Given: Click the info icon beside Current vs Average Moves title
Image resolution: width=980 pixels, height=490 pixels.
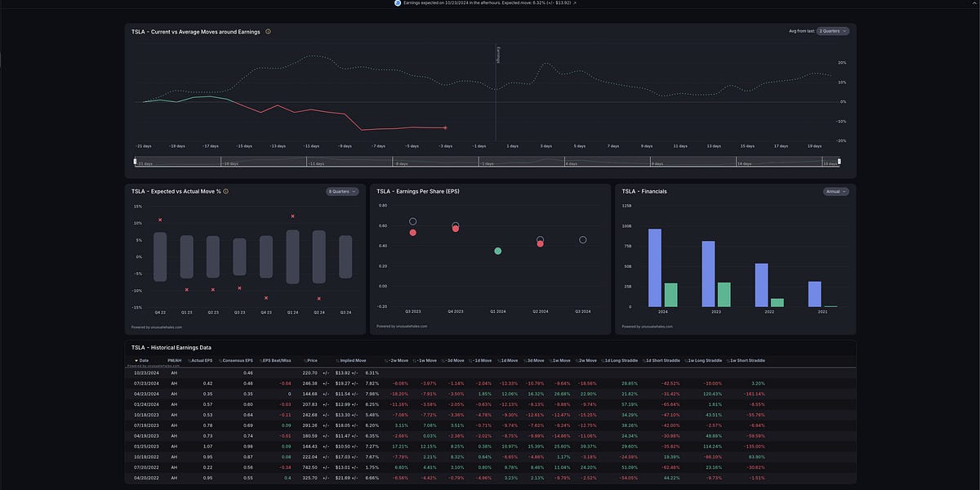Looking at the screenshot, I should (x=269, y=32).
